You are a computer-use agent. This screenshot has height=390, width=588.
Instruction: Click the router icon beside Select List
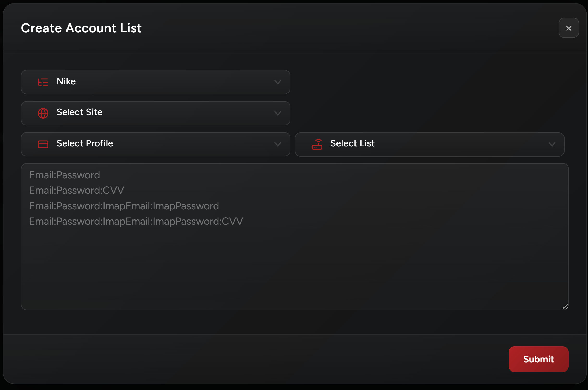tap(317, 144)
